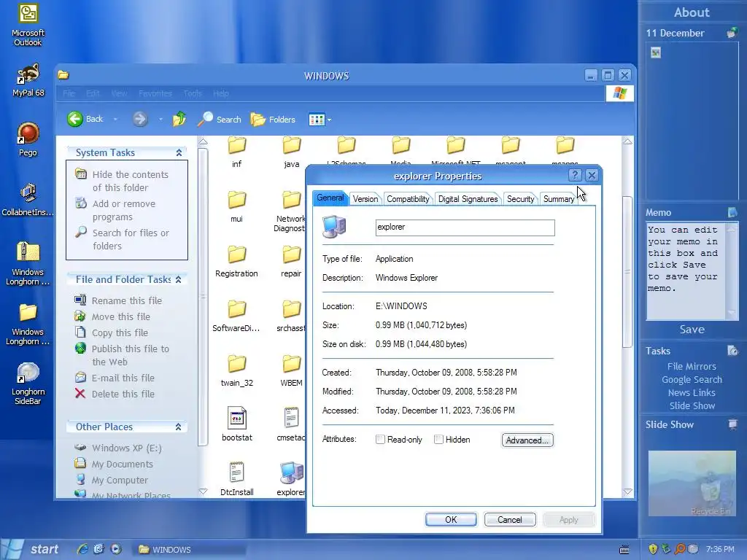
Task: Click scroll down arrow of file list
Action: (x=627, y=491)
